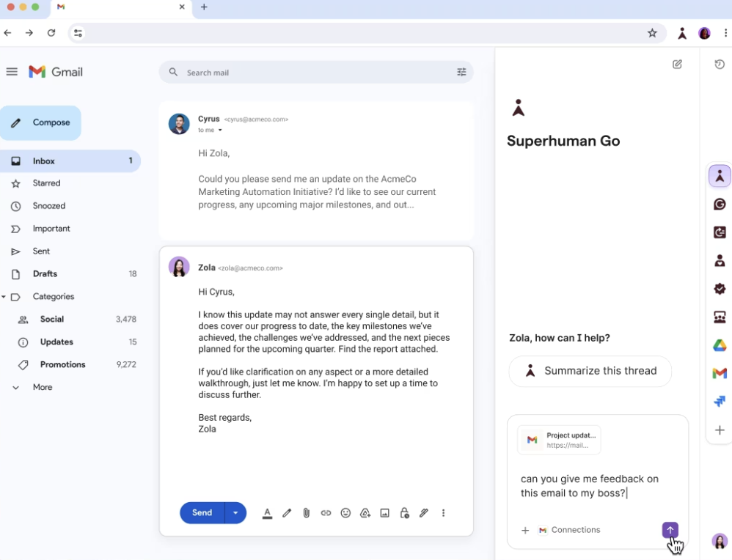Insert signature with the pen icon
The height and width of the screenshot is (560, 732).
[x=424, y=513]
